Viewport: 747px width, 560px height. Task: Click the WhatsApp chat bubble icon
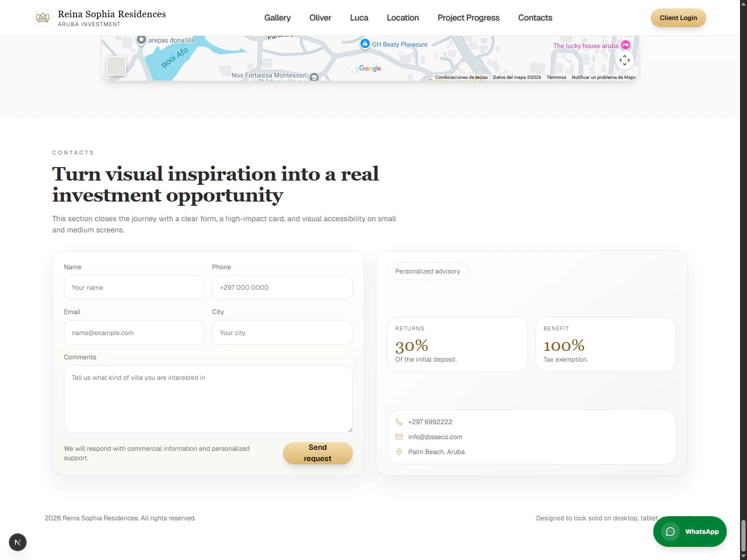(x=670, y=532)
